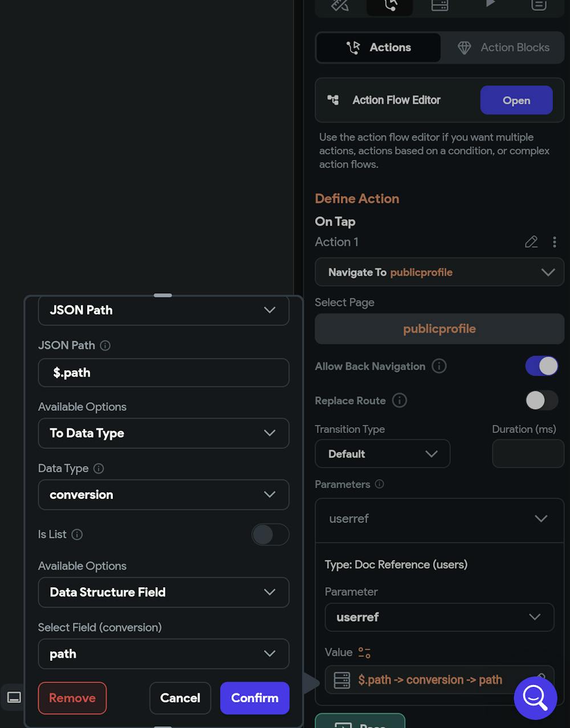This screenshot has width=570, height=728.
Task: Open the Transition Type Default dropdown
Action: pyautogui.click(x=382, y=454)
